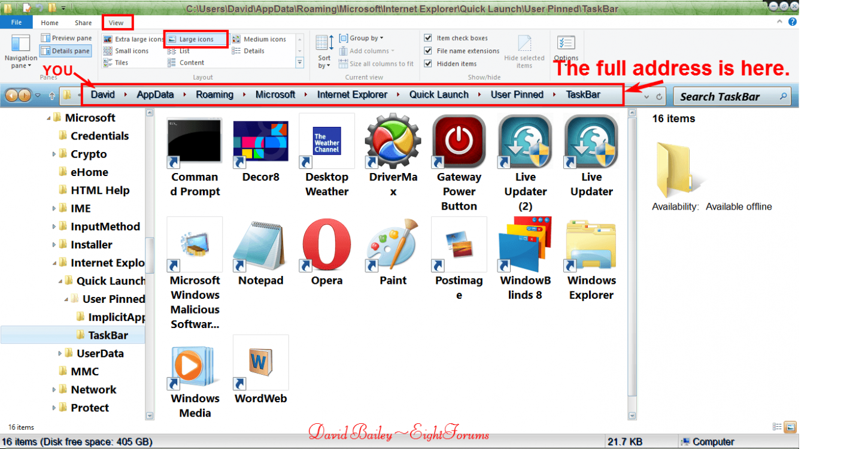This screenshot has width=868, height=449.
Task: Toggle the Preview pane
Action: (x=66, y=38)
